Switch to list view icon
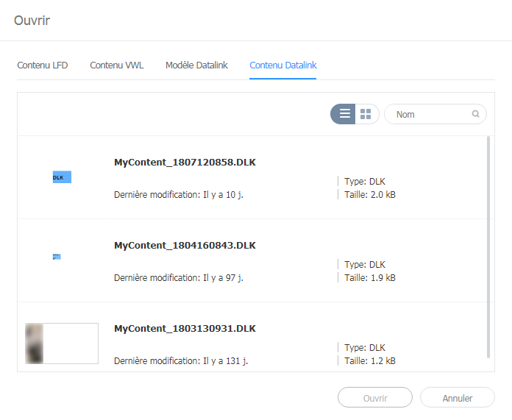 tap(344, 114)
